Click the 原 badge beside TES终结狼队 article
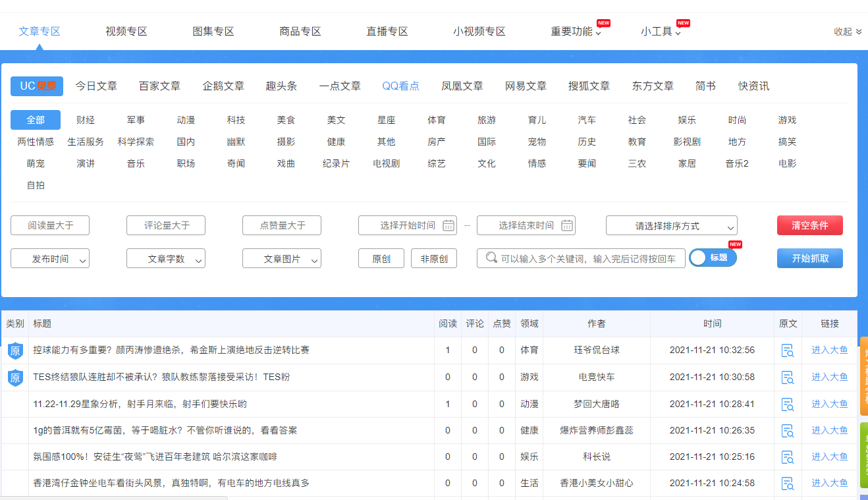 click(x=15, y=377)
